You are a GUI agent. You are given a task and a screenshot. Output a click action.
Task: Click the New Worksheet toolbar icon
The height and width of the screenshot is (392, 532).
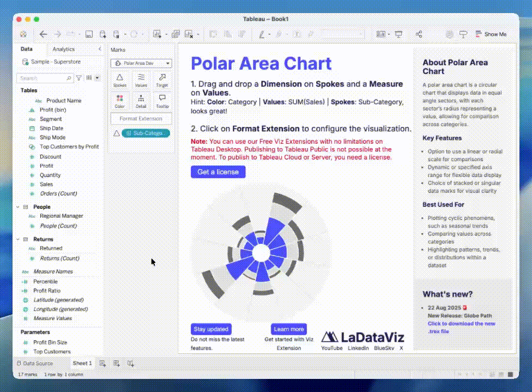tap(157, 34)
